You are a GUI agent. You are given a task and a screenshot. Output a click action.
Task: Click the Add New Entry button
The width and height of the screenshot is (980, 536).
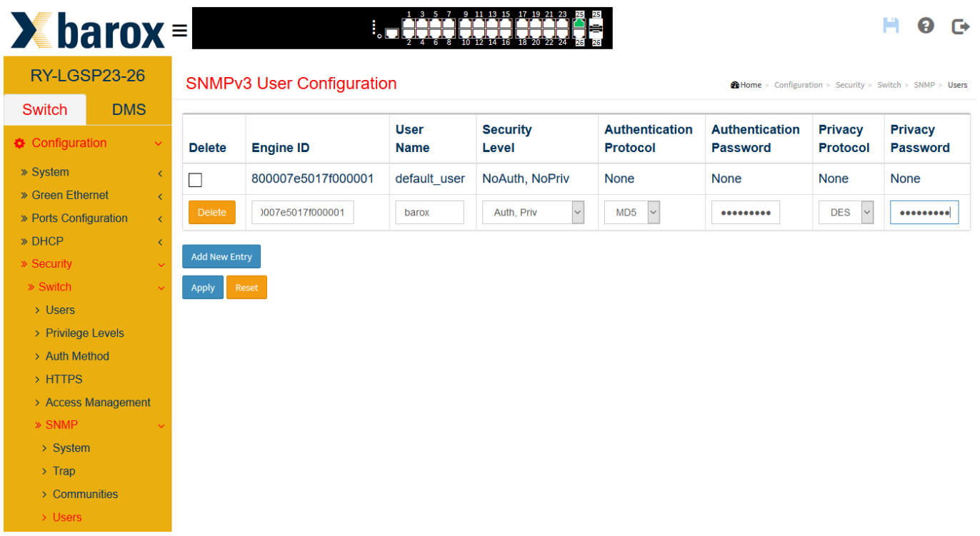[x=221, y=257]
